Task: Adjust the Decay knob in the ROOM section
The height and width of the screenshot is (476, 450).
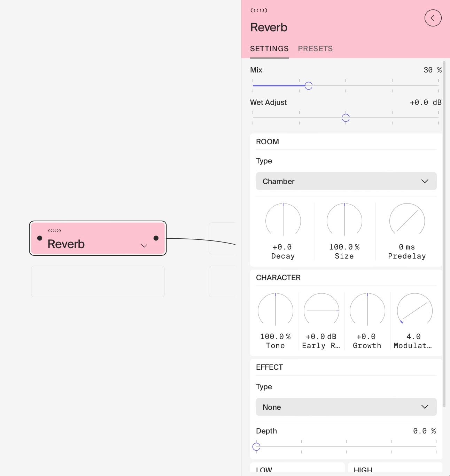Action: [x=283, y=221]
